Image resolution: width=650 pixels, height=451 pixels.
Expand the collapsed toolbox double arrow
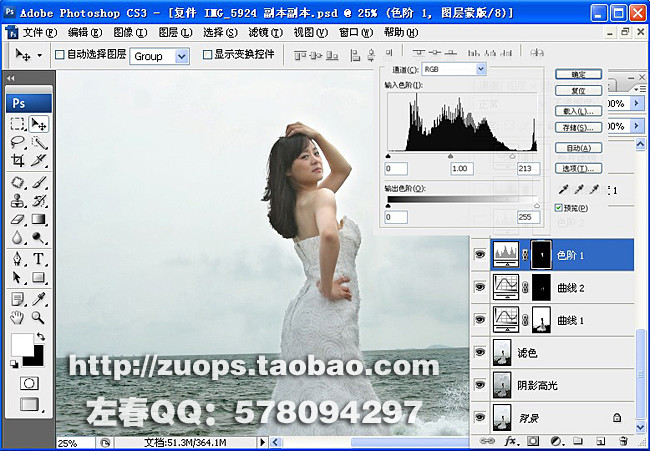(x=11, y=78)
